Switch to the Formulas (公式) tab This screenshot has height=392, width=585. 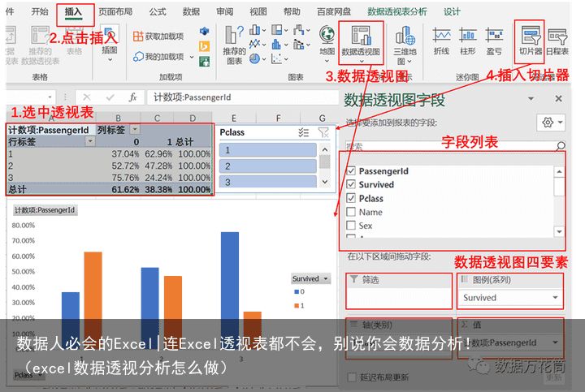coord(158,12)
